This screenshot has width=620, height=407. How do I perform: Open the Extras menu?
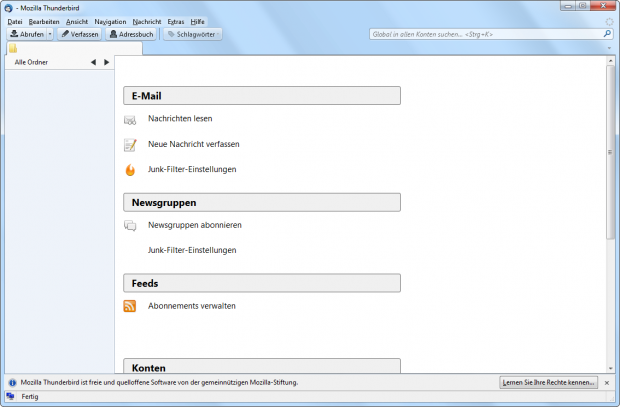[176, 22]
